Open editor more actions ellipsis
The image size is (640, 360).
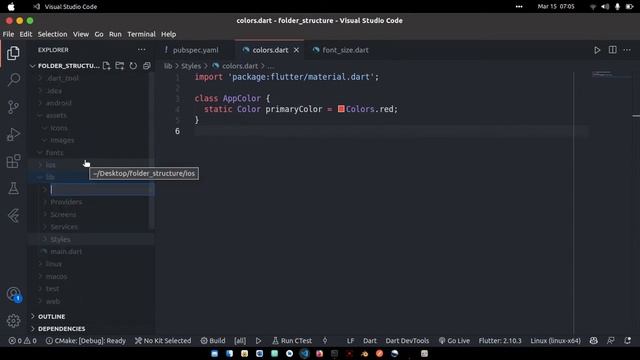(627, 50)
